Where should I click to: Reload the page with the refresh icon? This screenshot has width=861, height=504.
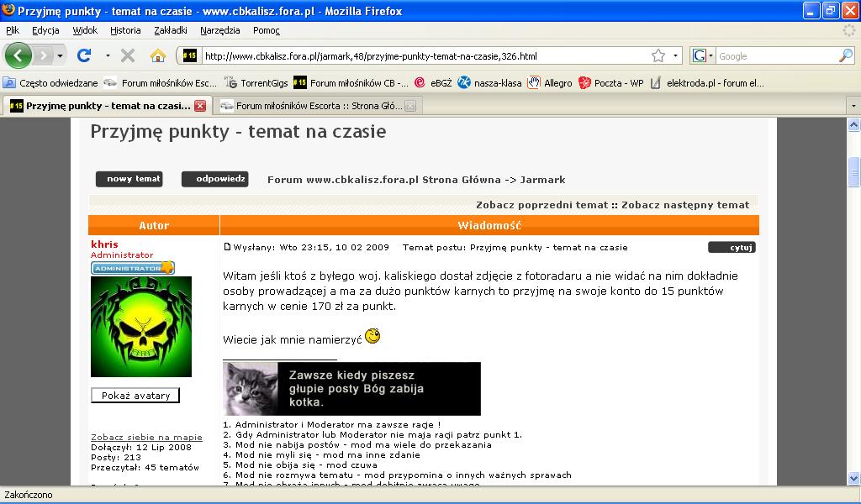(83, 55)
